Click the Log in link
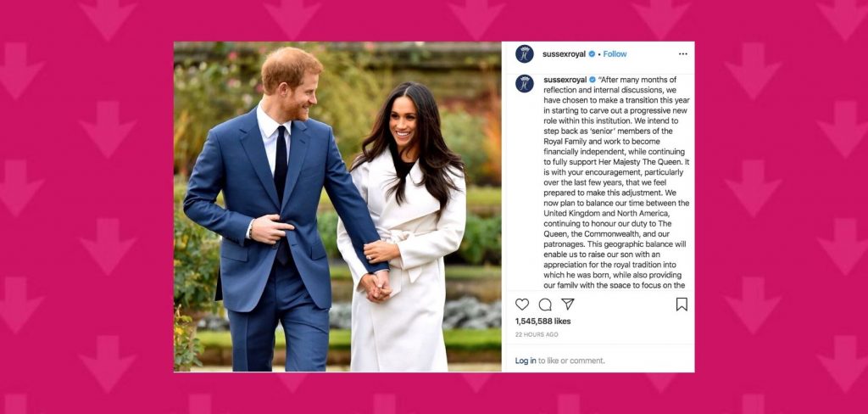Screen dimensions: 868x414 tap(526, 361)
